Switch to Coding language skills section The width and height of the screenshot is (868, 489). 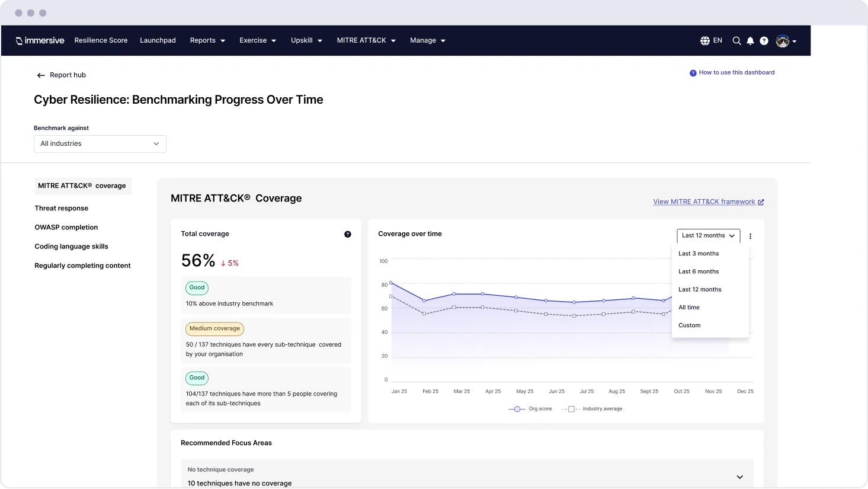(x=72, y=247)
